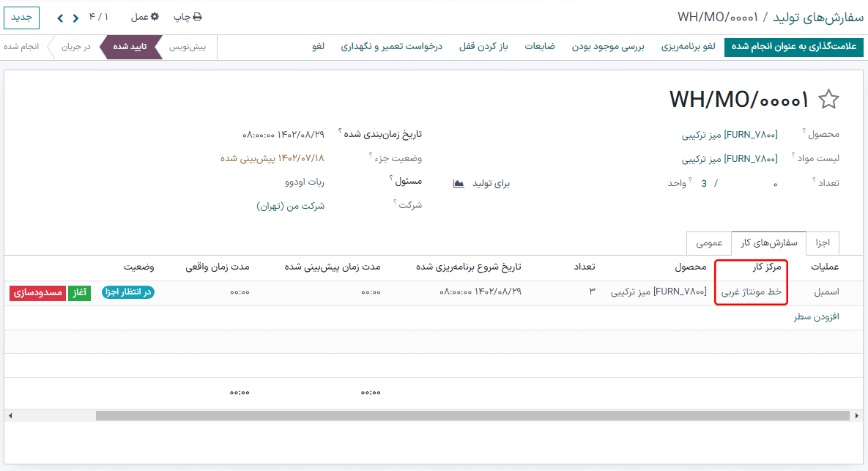Click the لغو برنامه‌ریزی button
Screen dimensions: 868x471
click(686, 46)
